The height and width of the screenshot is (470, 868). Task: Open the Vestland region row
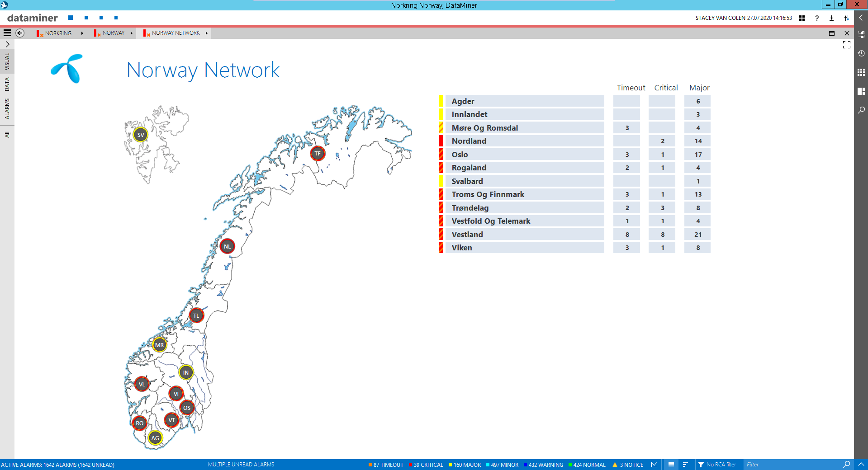click(524, 235)
